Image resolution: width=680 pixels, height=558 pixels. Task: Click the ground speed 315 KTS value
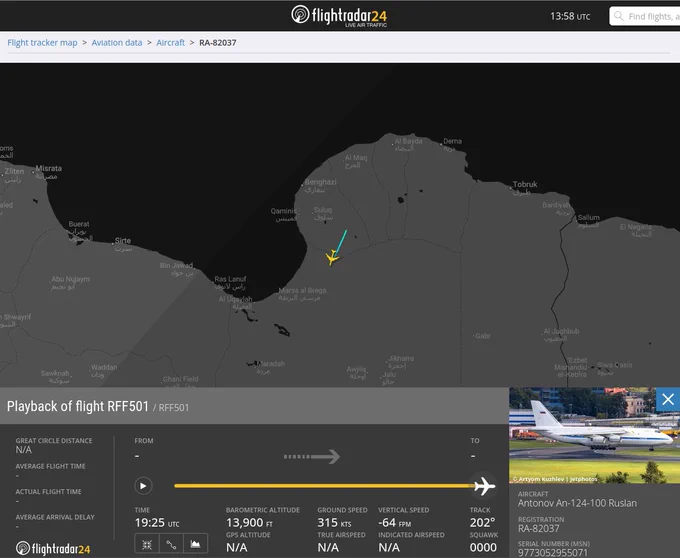pyautogui.click(x=334, y=522)
